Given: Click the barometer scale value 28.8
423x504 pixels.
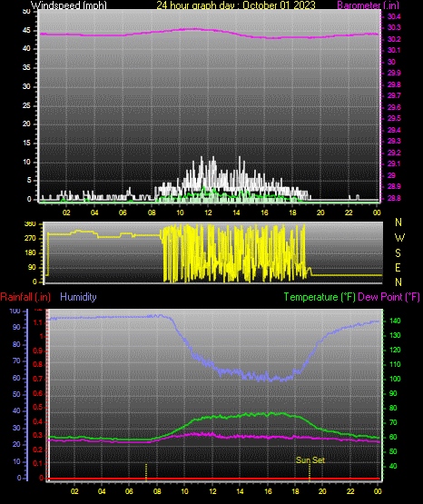Looking at the screenshot, I should 394,198.
